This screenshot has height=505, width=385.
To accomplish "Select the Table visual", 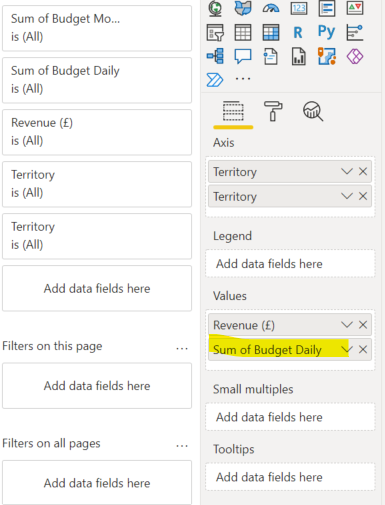I will 243,32.
